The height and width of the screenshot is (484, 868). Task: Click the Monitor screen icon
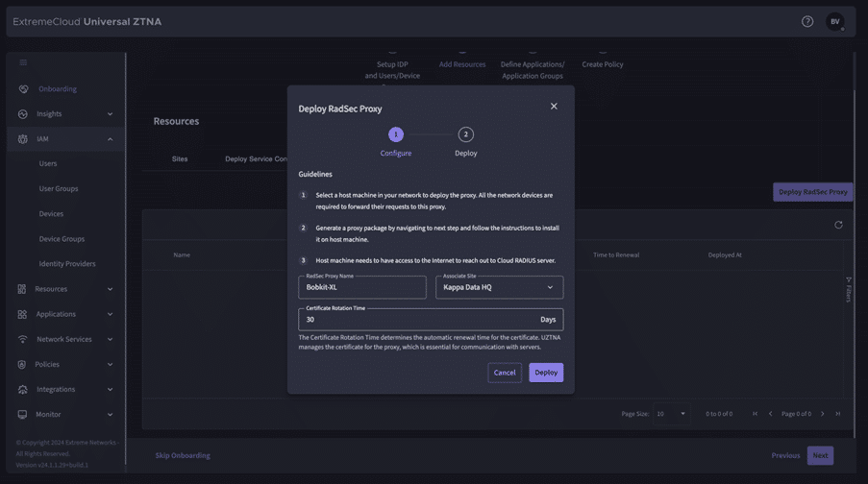(x=22, y=414)
